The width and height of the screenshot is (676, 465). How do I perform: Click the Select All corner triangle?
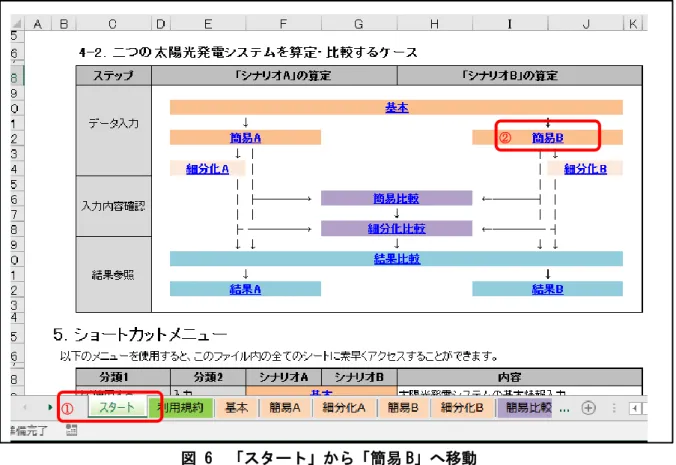tap(17, 23)
